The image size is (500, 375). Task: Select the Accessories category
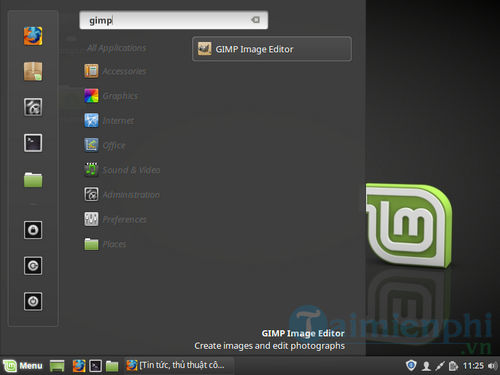[x=115, y=71]
